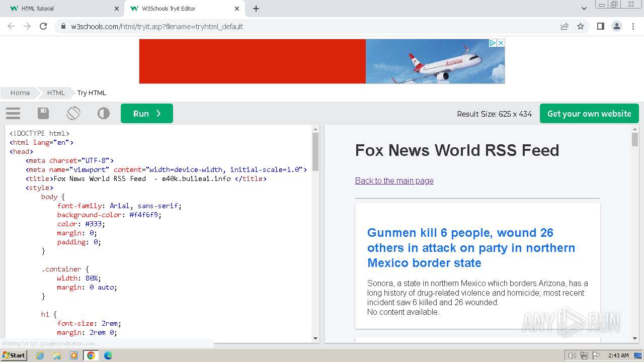Click the 2:43 AM system clock
Viewport: 644px width, 362px height.
618,355
